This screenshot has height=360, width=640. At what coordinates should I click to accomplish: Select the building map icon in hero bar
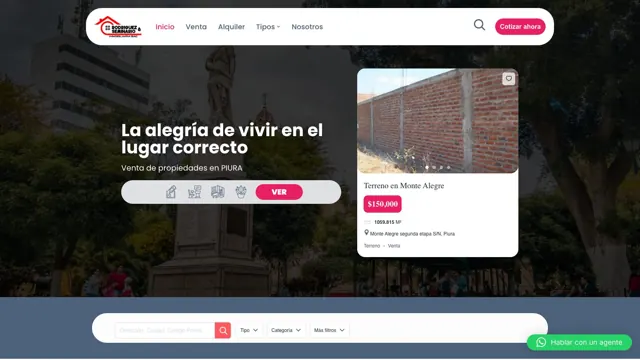point(218,192)
